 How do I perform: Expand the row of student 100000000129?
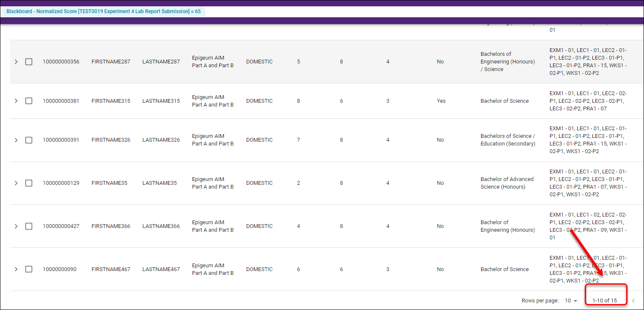pos(16,183)
